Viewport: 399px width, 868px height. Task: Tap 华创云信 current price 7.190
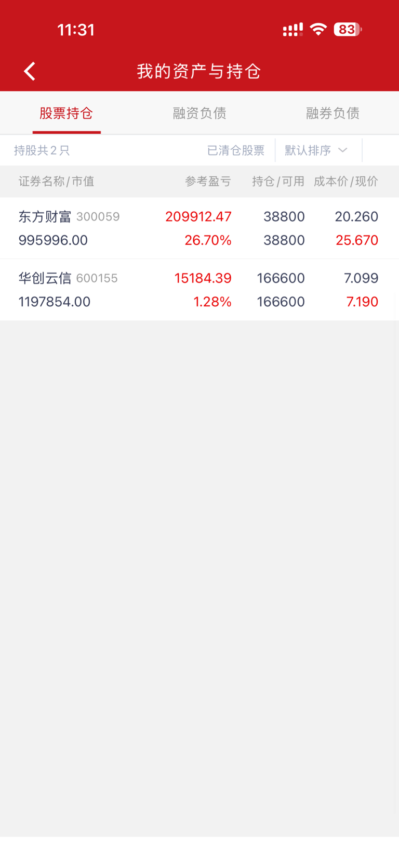click(362, 302)
